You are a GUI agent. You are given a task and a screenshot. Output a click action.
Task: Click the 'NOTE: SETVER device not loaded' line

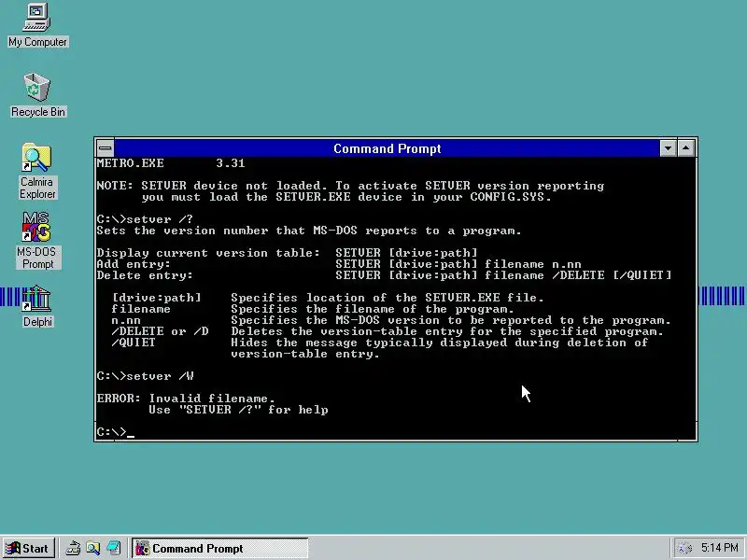350,186
